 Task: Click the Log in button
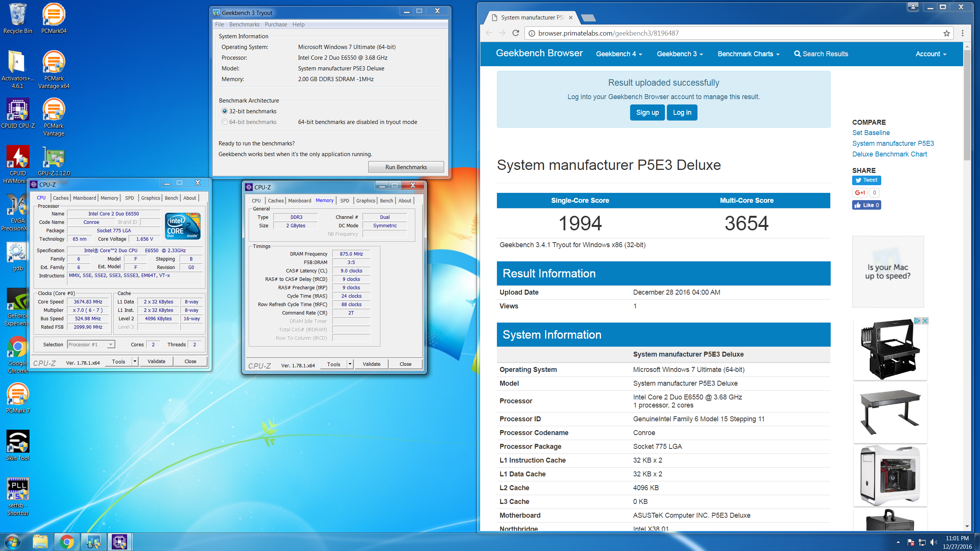click(682, 112)
